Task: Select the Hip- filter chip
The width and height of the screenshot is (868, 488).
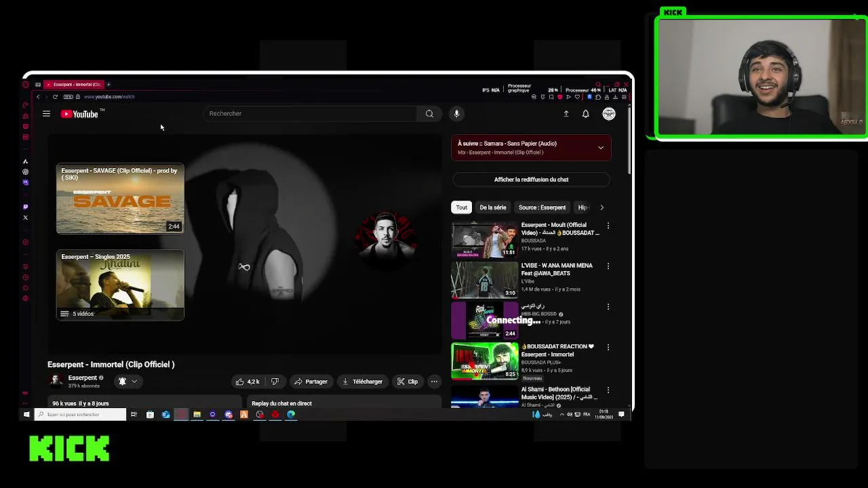Action: pyautogui.click(x=583, y=207)
